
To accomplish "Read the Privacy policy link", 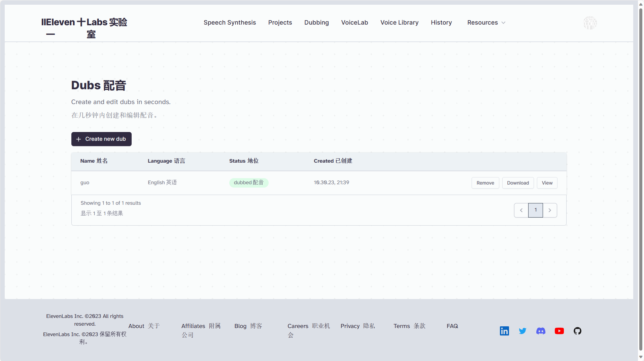I will point(358,326).
